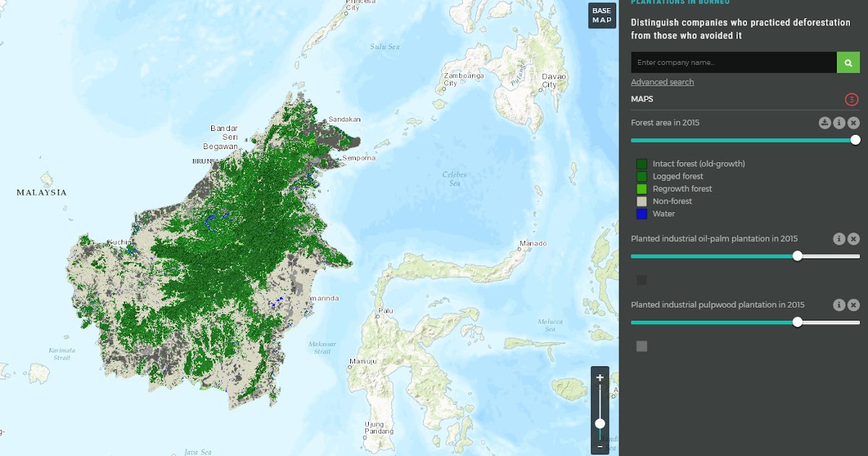Show info for oil-palm plantation layer
Image resolution: width=868 pixels, height=456 pixels.
(838, 238)
